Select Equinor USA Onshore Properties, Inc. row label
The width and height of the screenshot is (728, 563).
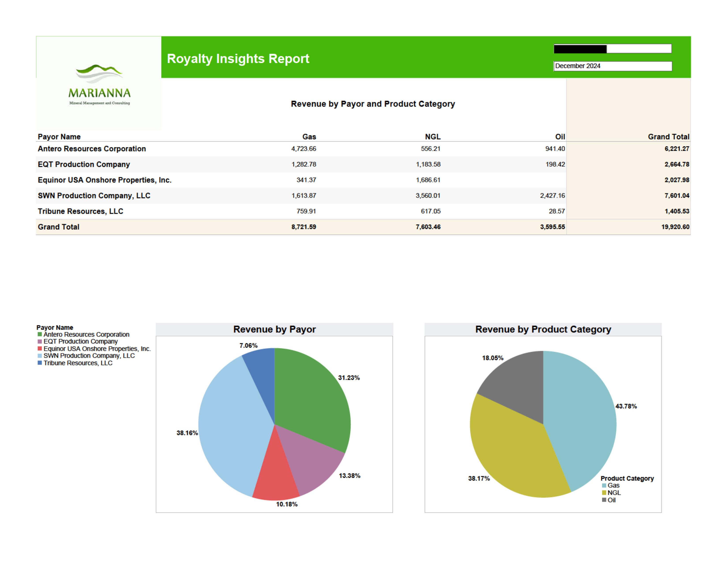(x=104, y=180)
